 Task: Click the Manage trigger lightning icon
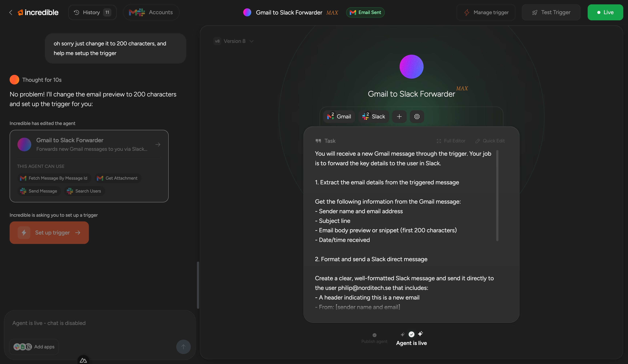tap(467, 13)
